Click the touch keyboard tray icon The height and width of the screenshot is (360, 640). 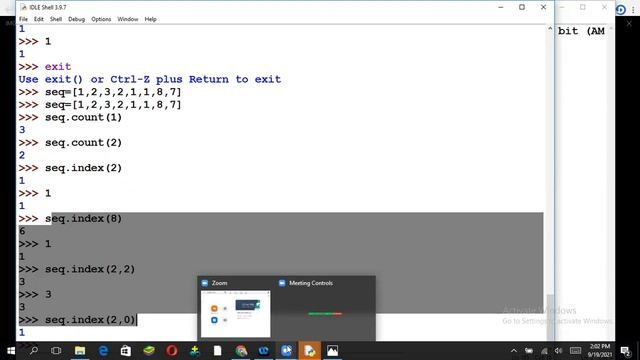click(576, 351)
